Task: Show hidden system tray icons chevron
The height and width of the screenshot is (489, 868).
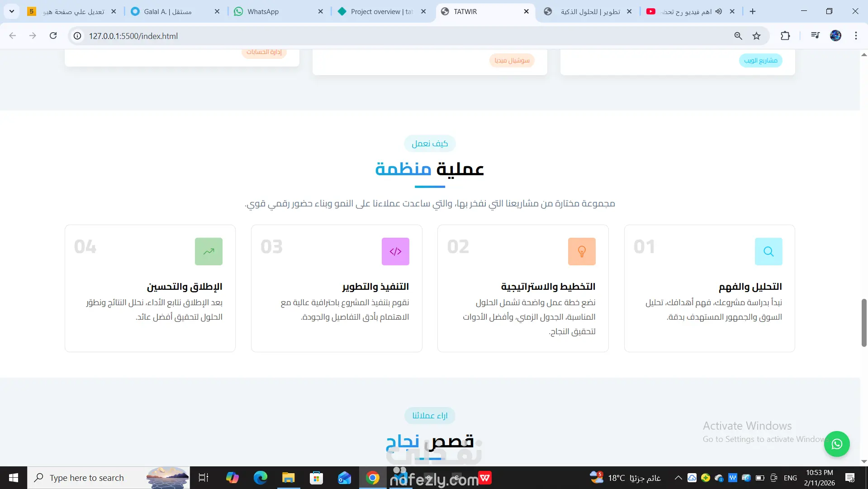Action: (678, 478)
